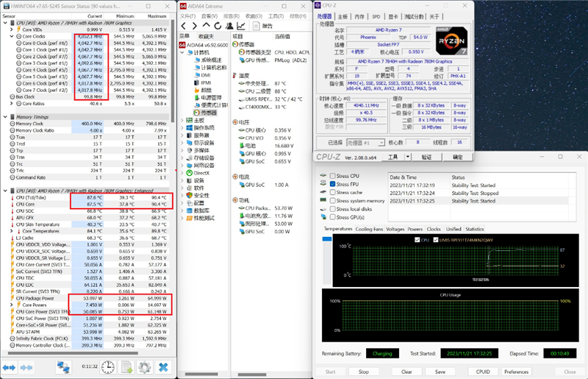Toggle UMIS RPEYJ graph legend checkbox
Image resolution: width=588 pixels, height=379 pixels.
click(x=436, y=240)
